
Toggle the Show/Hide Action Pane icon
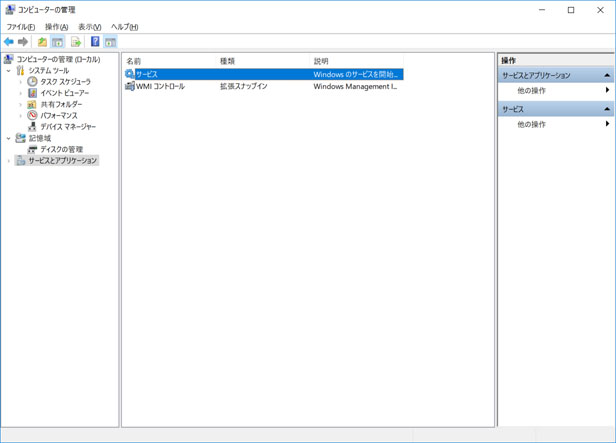[110, 42]
